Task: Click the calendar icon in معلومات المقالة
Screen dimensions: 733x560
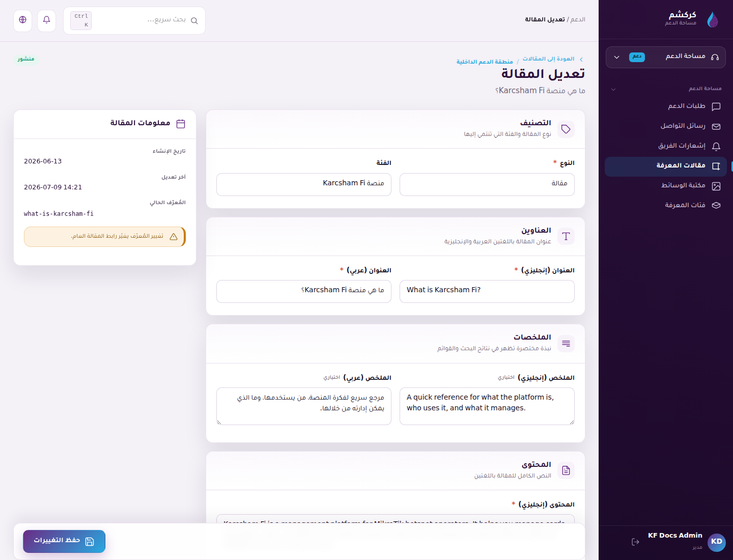Action: pyautogui.click(x=181, y=124)
